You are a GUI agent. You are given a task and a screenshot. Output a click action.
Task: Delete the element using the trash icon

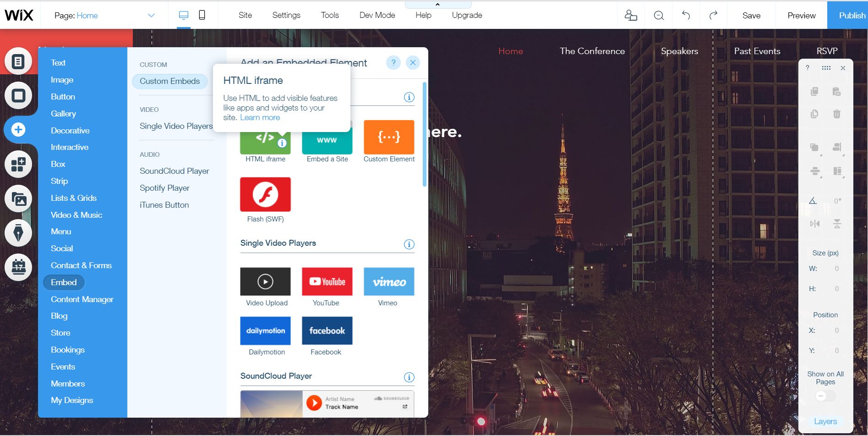tap(837, 114)
